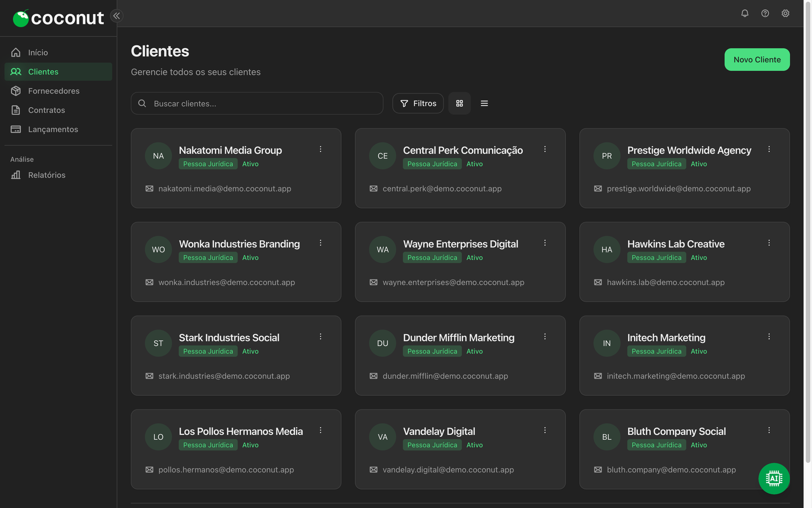This screenshot has height=508, width=812.
Task: Switch to list view
Action: pyautogui.click(x=484, y=103)
